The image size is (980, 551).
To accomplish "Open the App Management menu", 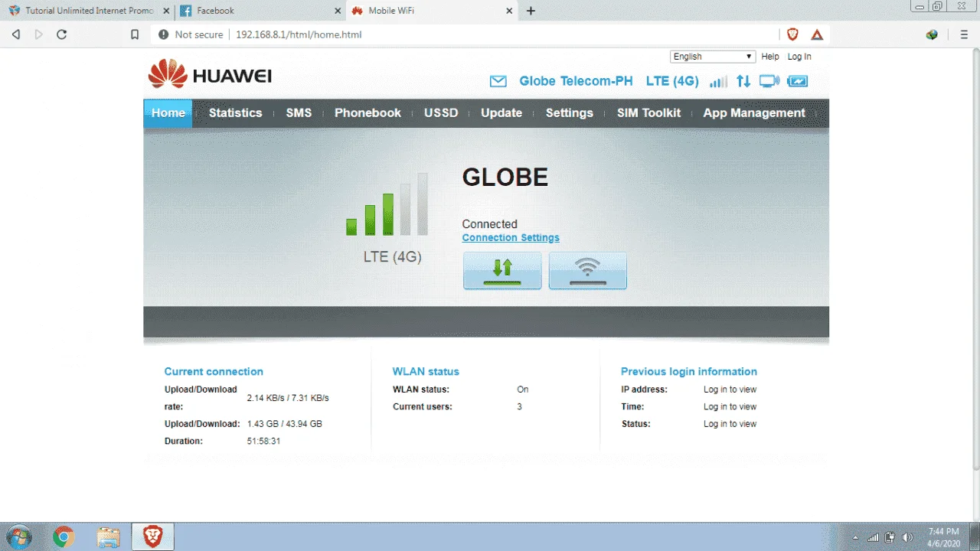I will (x=754, y=113).
